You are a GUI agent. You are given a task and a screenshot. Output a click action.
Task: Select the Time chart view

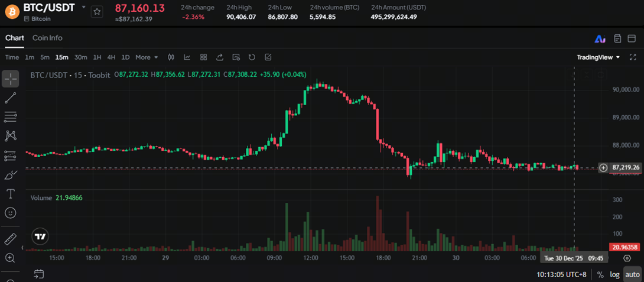pos(12,57)
